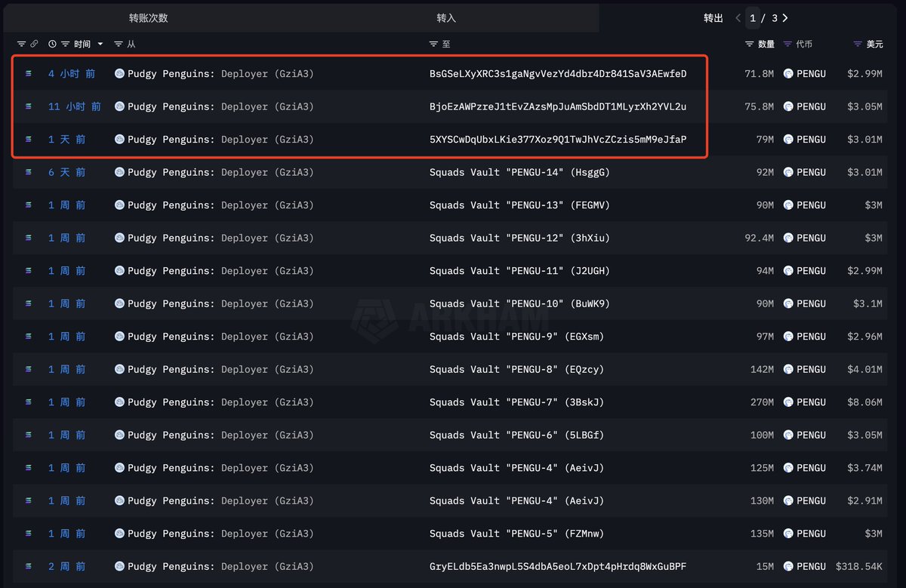
Task: Select the 转出 outflow tab
Action: 713,18
